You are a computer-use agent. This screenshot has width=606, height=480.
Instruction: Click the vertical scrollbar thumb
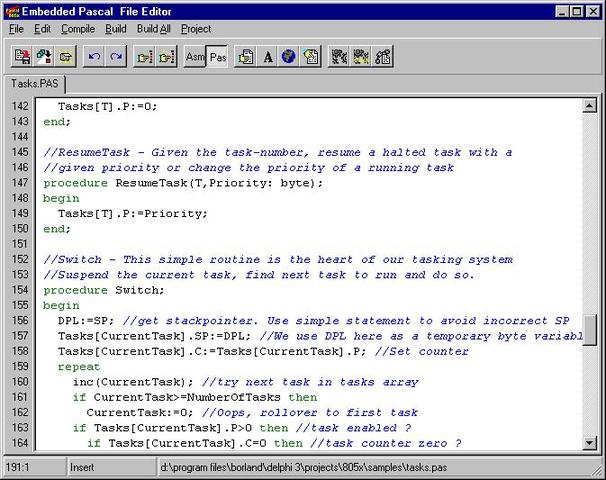click(x=589, y=330)
